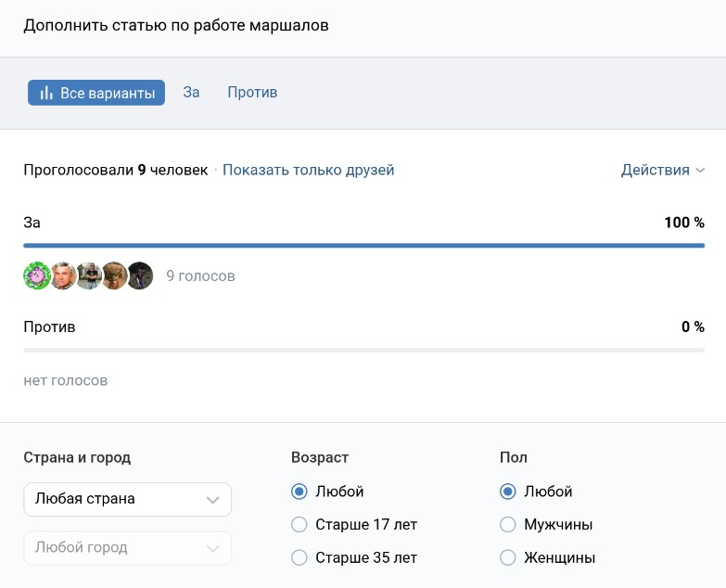This screenshot has width=726, height=588.
Task: Filter voters by Мужчины
Action: [x=508, y=525]
